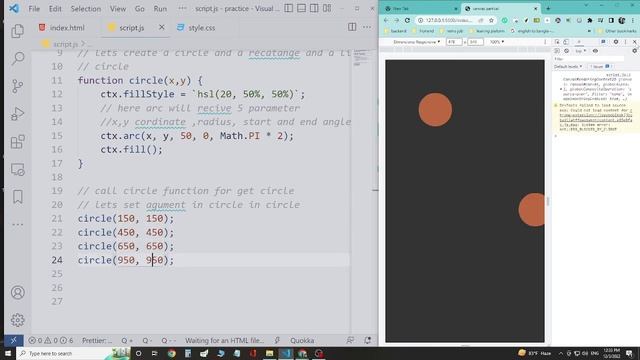This screenshot has width=640, height=360.
Task: Open Dimensions Responsive dropdown
Action: point(417,42)
